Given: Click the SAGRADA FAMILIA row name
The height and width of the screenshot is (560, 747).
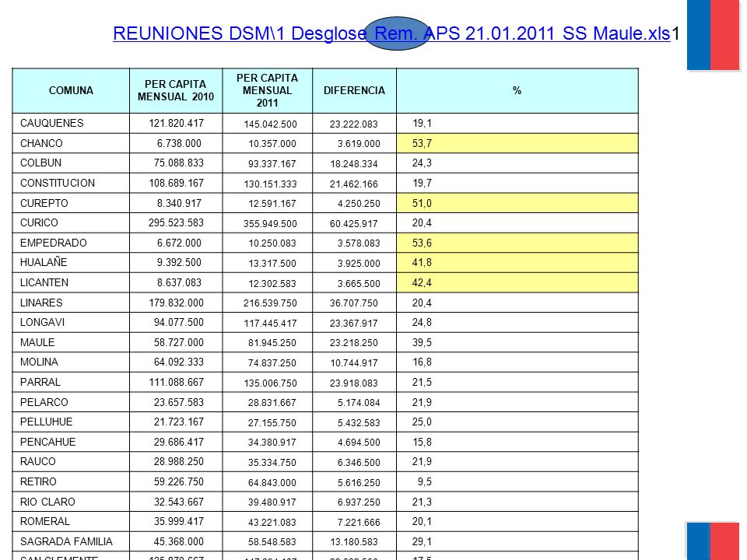Looking at the screenshot, I should (x=66, y=541).
